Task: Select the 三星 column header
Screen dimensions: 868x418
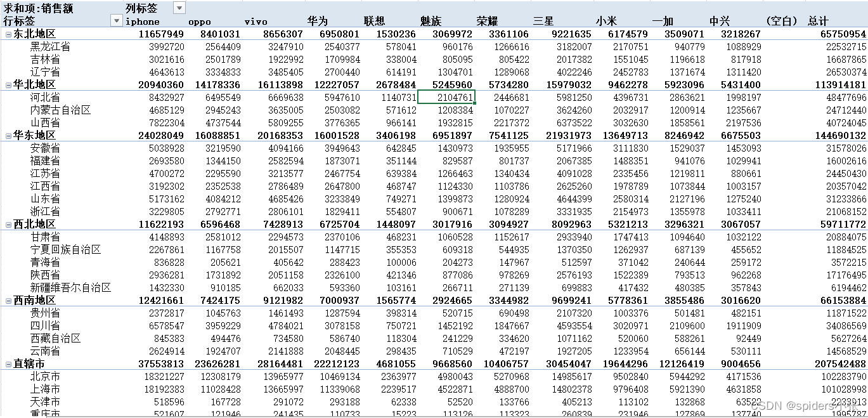Action: [543, 21]
